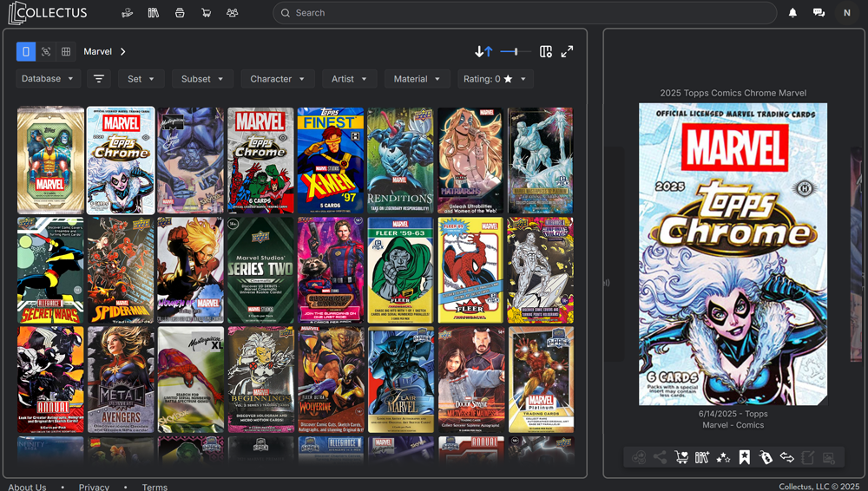Viewport: 868px width, 491px height.
Task: Open the Terms link
Action: [155, 487]
